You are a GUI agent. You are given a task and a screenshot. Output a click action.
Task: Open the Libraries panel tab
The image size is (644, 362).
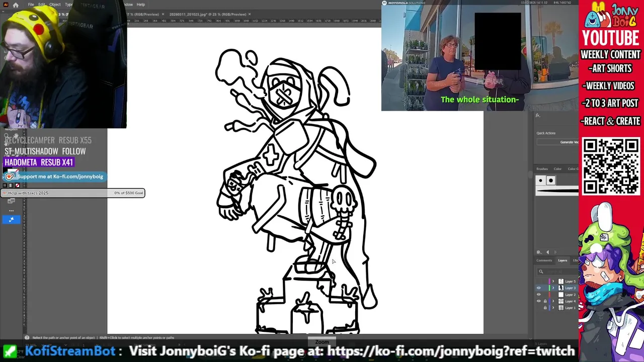pos(576,260)
